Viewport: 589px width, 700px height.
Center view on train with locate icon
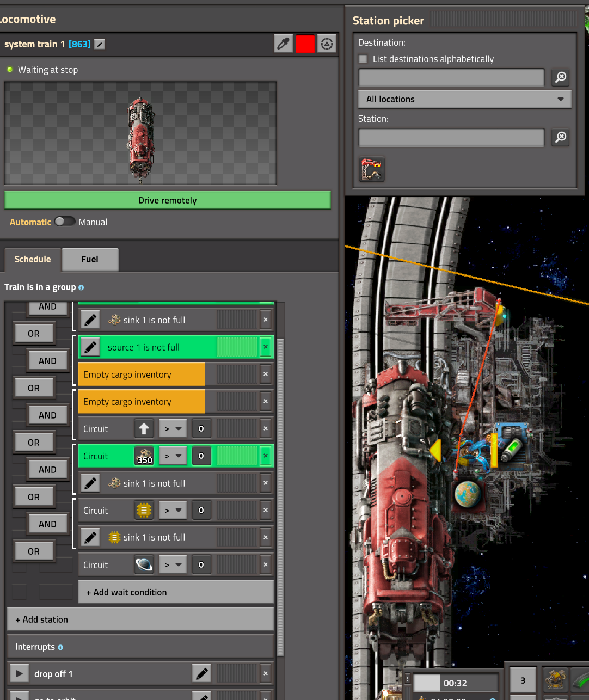[x=327, y=44]
